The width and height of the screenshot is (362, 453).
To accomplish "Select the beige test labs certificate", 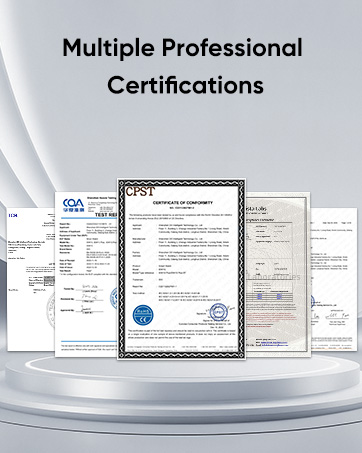I will pos(278,274).
